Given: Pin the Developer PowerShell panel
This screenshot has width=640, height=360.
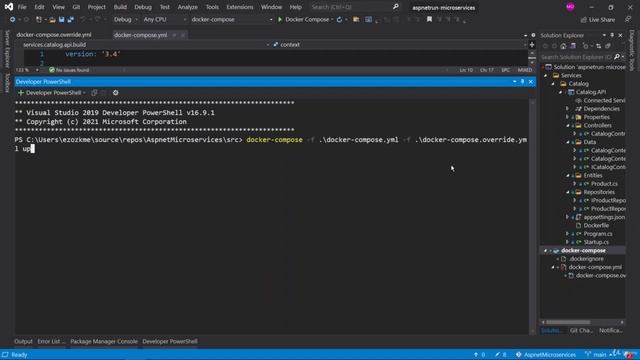Looking at the screenshot, I should pyautogui.click(x=522, y=82).
